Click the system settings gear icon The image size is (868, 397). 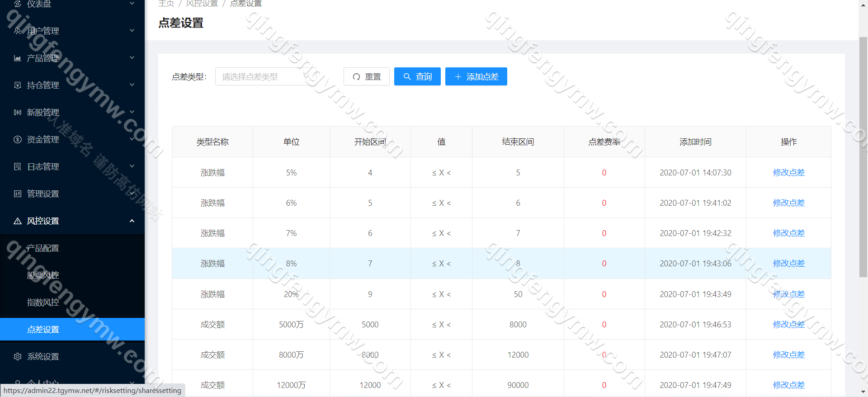coord(18,356)
